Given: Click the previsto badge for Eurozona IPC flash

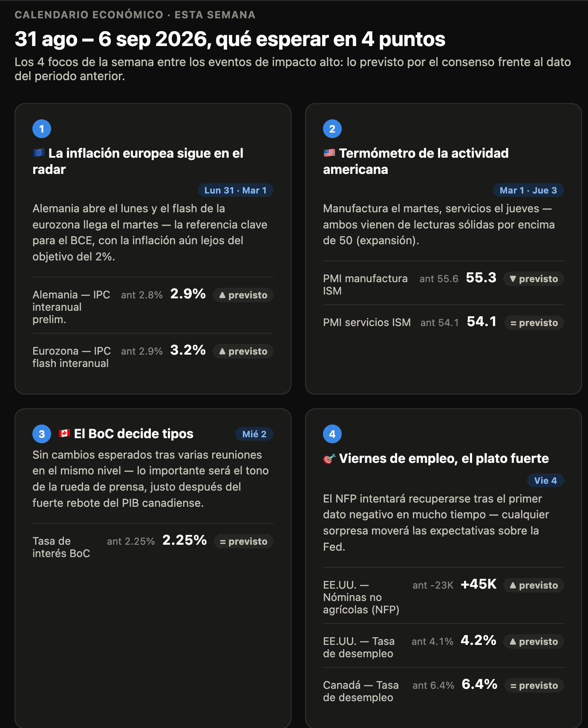Looking at the screenshot, I should (243, 351).
